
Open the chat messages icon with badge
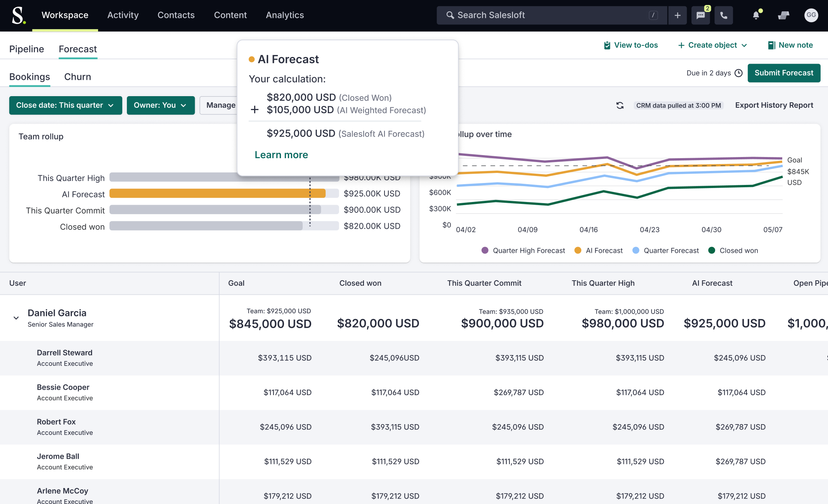coord(701,16)
